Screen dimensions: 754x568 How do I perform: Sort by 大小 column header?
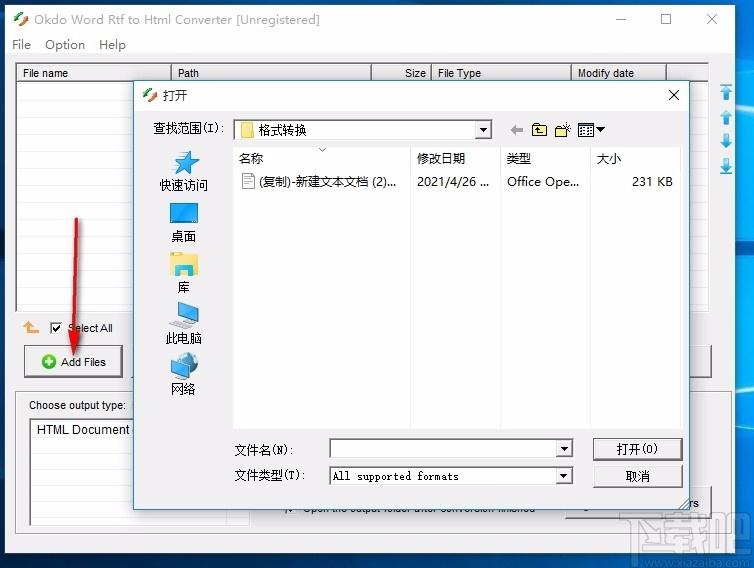[635, 158]
